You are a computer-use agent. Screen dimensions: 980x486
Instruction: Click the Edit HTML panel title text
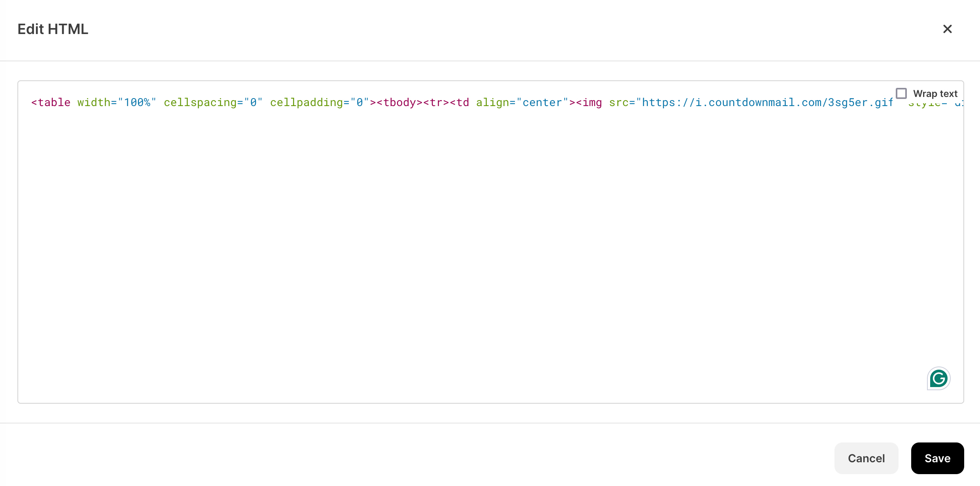[x=53, y=29]
